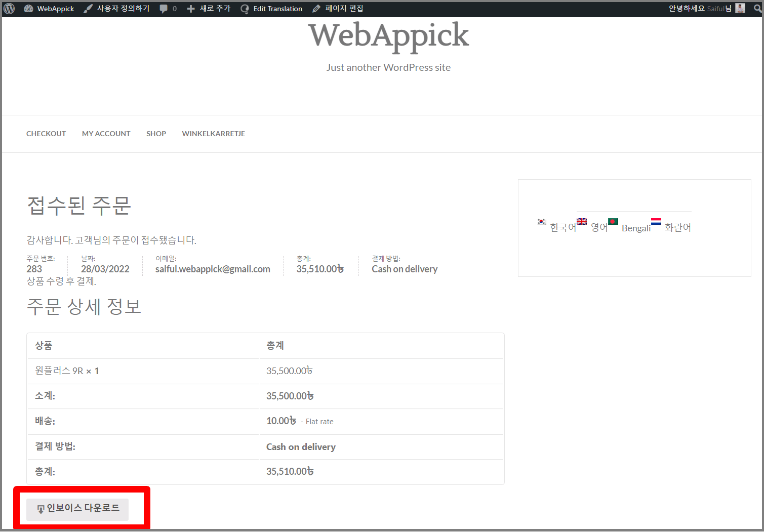Viewport: 764px width, 532px height.
Task: Click the 배송: row label
Action: (45, 421)
